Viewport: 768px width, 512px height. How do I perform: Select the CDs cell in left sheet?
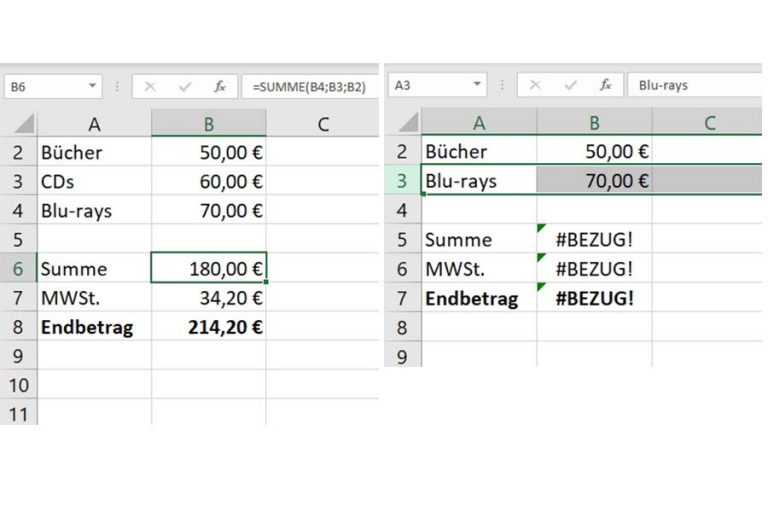pyautogui.click(x=94, y=182)
